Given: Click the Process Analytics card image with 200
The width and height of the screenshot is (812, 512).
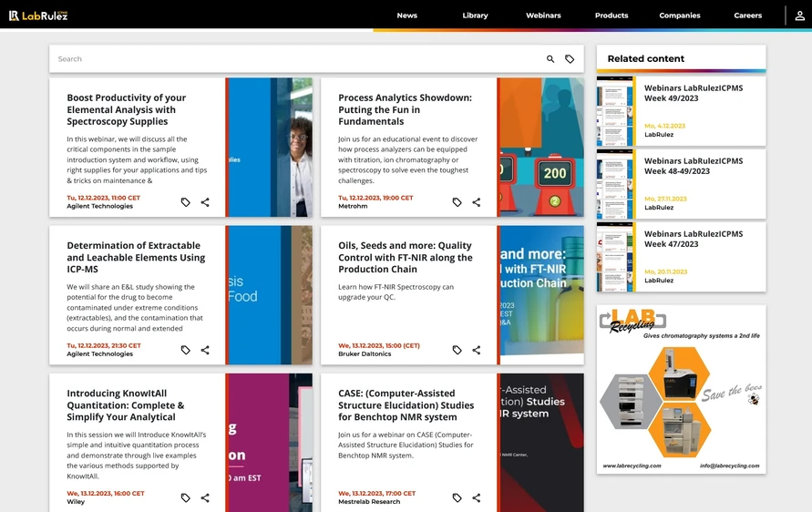Looking at the screenshot, I should click(540, 148).
